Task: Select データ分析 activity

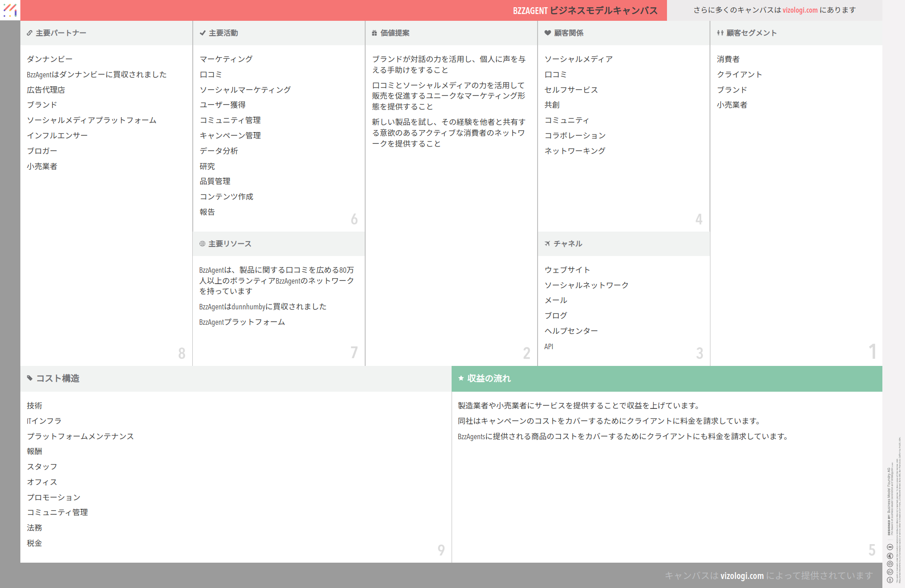Action: coord(219,151)
